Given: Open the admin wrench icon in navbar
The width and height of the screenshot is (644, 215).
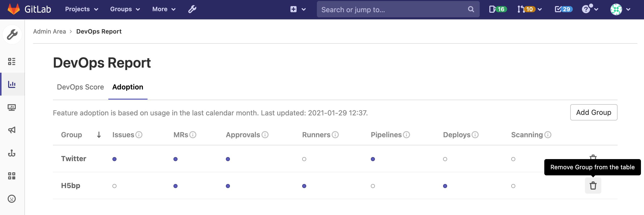Looking at the screenshot, I should 192,9.
